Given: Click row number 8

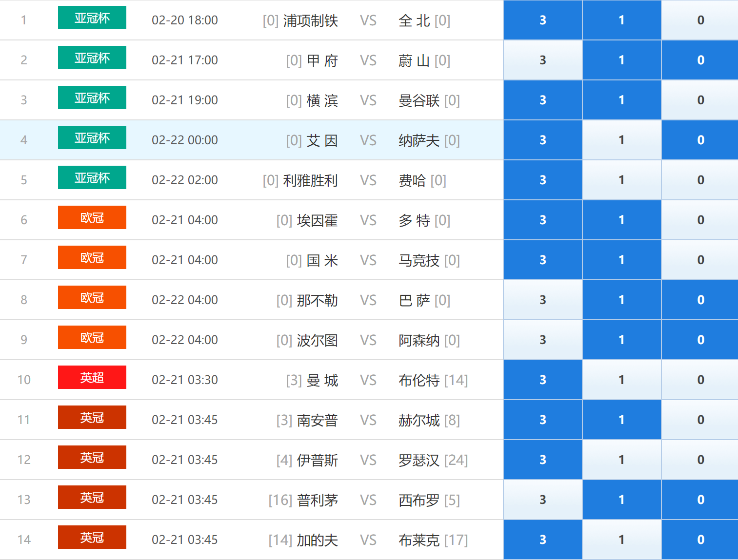Looking at the screenshot, I should click(x=24, y=300).
